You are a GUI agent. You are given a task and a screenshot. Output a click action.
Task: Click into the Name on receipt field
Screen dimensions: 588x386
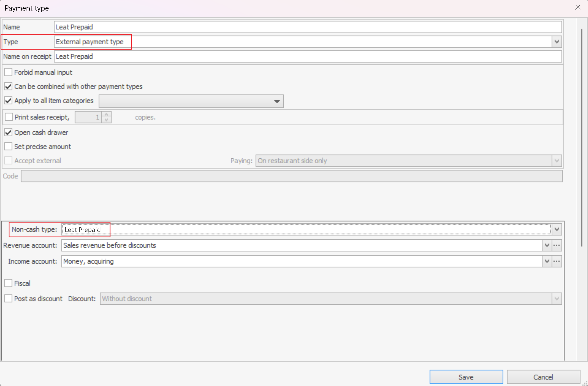[x=308, y=57]
